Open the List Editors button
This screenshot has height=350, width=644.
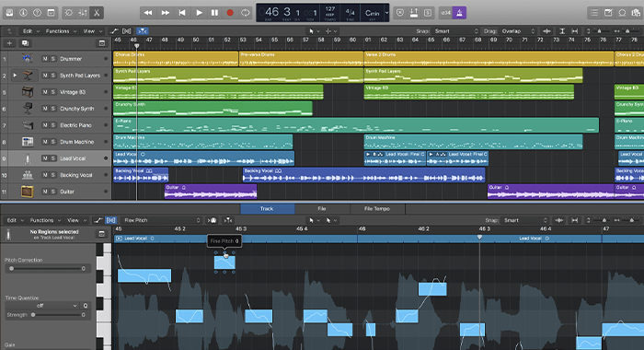pyautogui.click(x=594, y=13)
